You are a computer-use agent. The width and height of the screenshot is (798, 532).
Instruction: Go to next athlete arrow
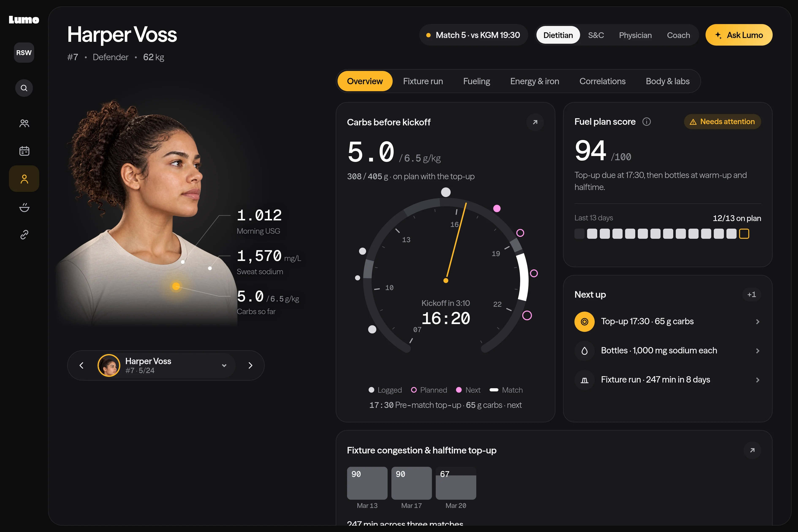tap(250, 365)
